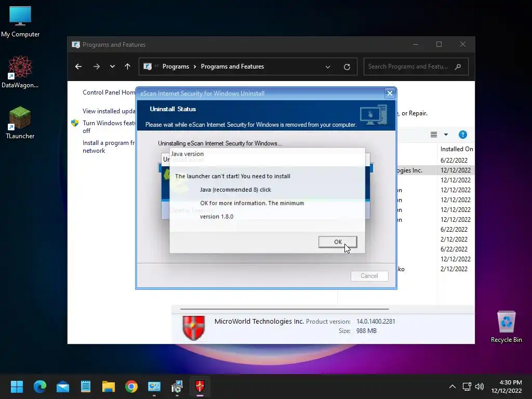
Task: Click Programs and Features breadcrumb
Action: pyautogui.click(x=232, y=66)
